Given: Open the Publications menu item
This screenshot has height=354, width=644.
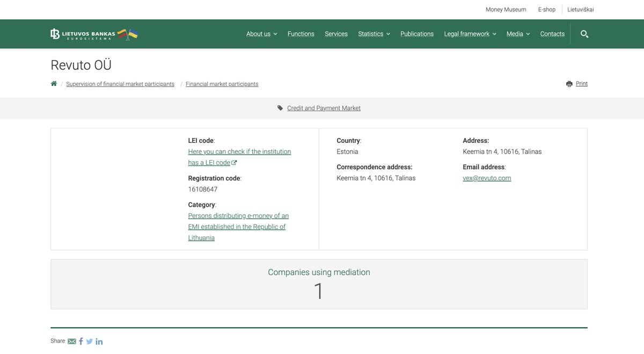Looking at the screenshot, I should tap(417, 34).
